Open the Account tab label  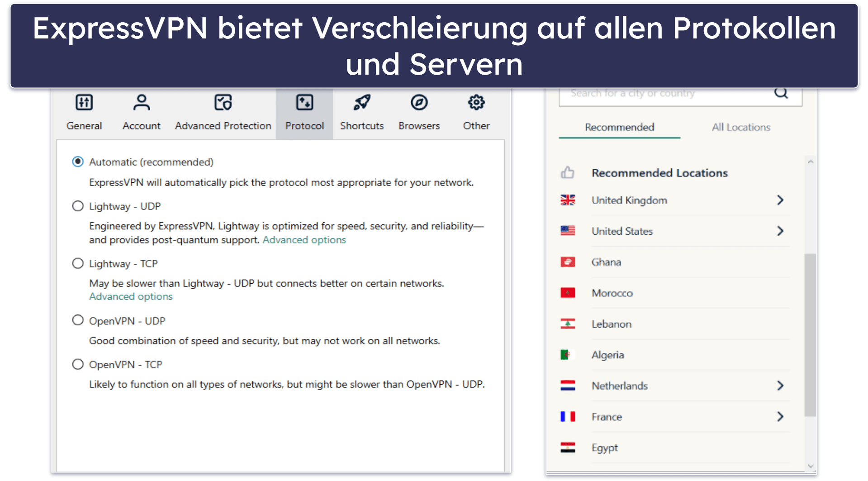pos(142,126)
